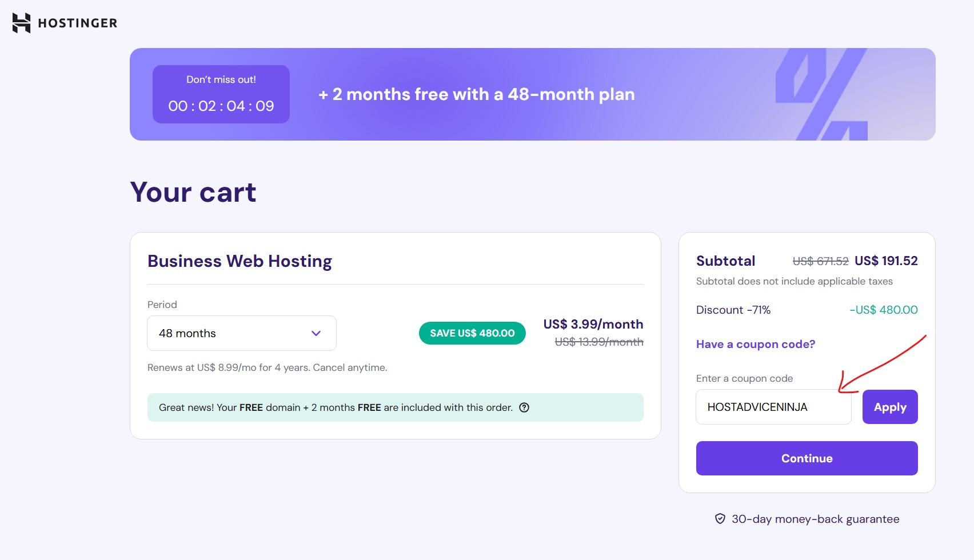Click the help question mark icon
Viewport: 974px width, 560px height.
(x=524, y=407)
